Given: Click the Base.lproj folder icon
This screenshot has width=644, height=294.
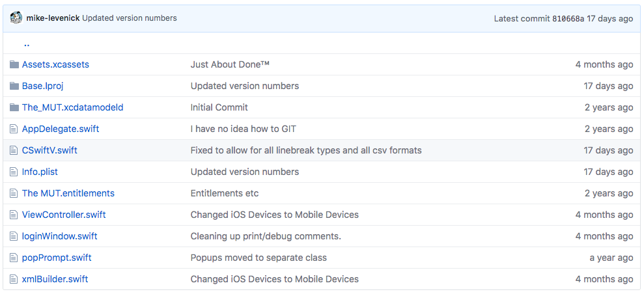Looking at the screenshot, I should (x=14, y=86).
